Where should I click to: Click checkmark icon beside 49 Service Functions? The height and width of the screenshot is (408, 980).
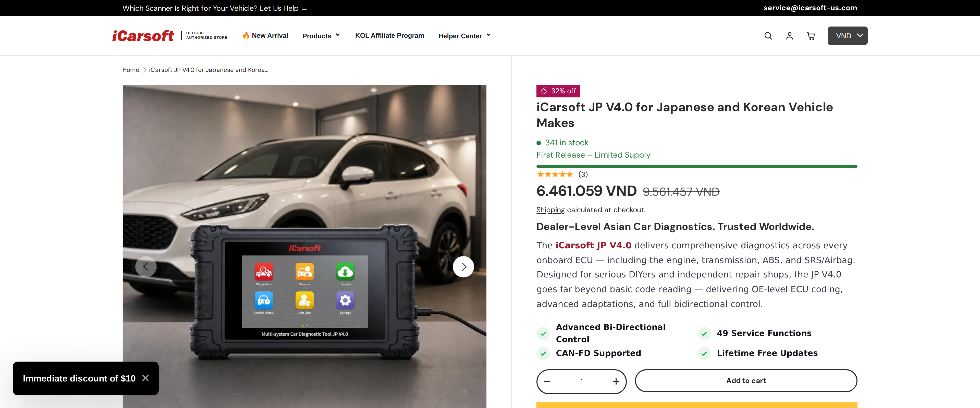704,334
